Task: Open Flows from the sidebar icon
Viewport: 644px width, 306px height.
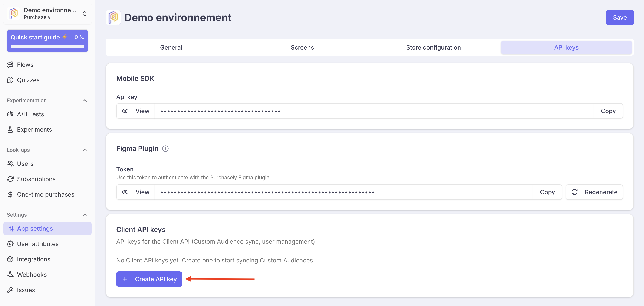Action: point(10,65)
